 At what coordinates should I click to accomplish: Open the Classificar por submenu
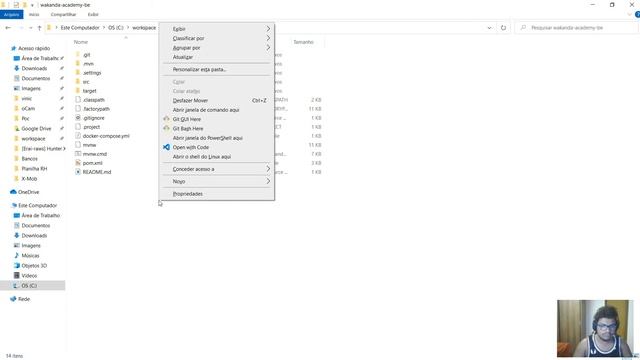(x=216, y=38)
